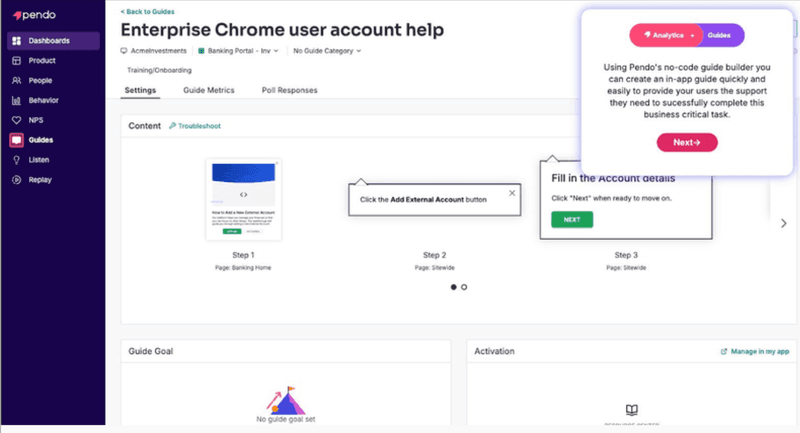Open the Replay play icon
The height and width of the screenshot is (433, 800).
click(16, 180)
